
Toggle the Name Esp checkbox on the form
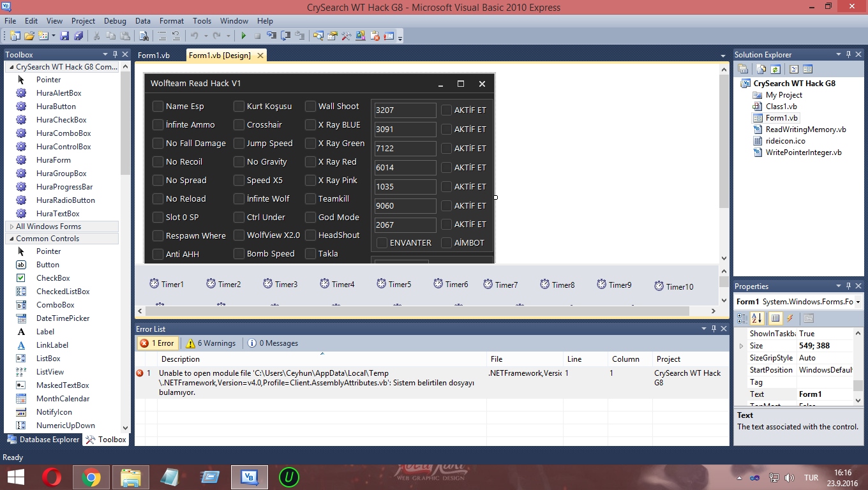pyautogui.click(x=158, y=106)
